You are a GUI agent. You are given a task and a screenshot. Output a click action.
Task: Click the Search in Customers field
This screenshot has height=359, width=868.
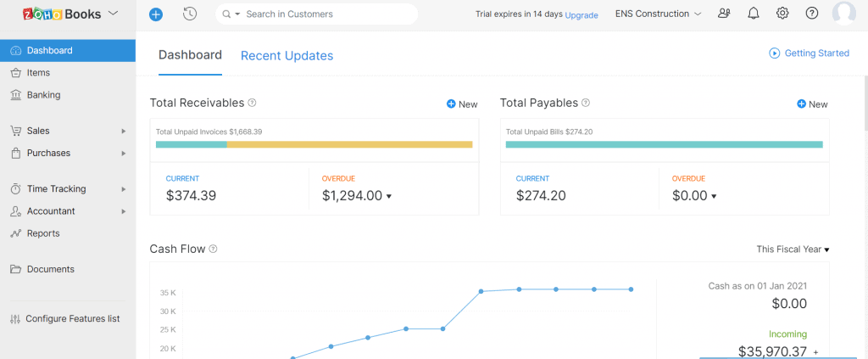pyautogui.click(x=326, y=14)
